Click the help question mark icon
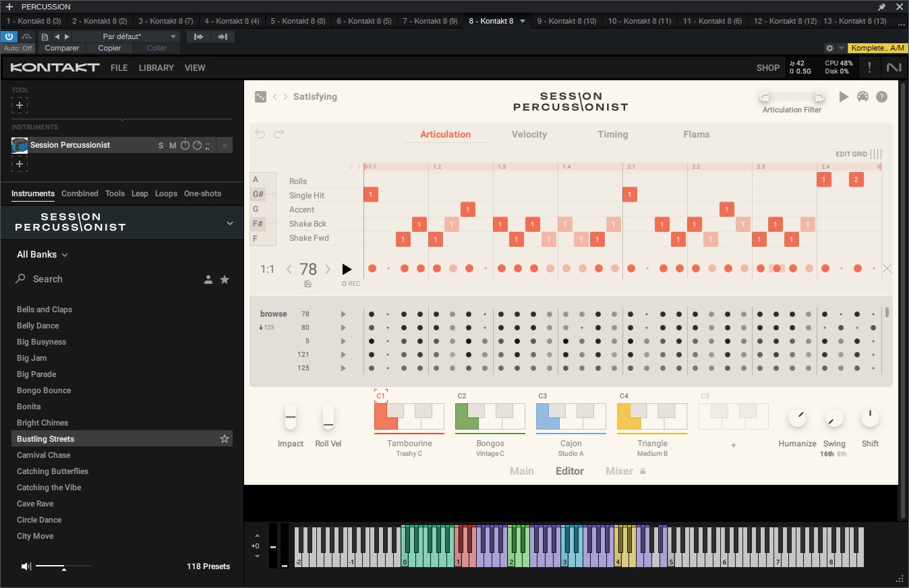This screenshot has height=588, width=909. pyautogui.click(x=881, y=97)
